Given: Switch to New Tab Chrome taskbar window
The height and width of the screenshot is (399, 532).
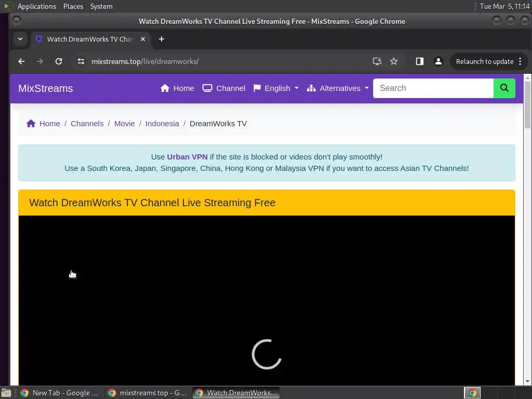Looking at the screenshot, I should point(60,393).
